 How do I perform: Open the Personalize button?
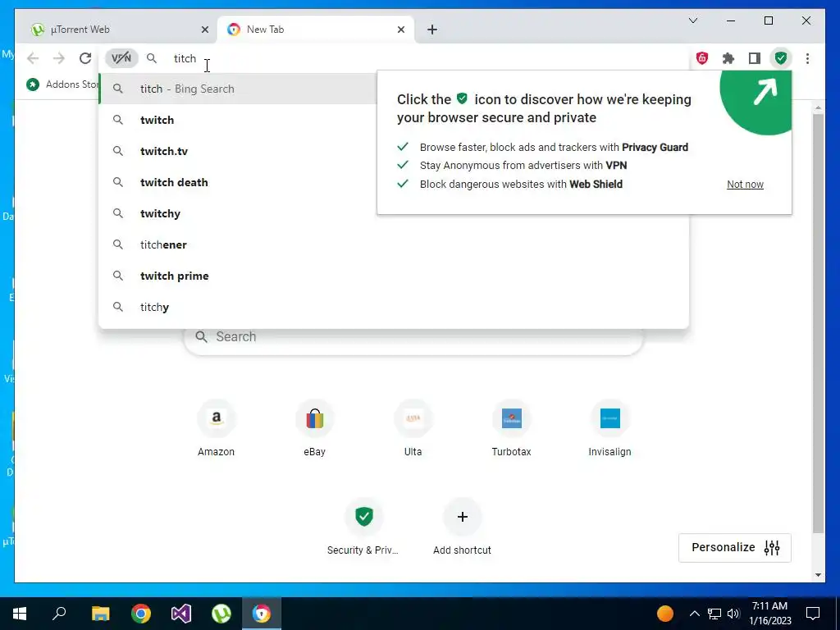coord(734,547)
